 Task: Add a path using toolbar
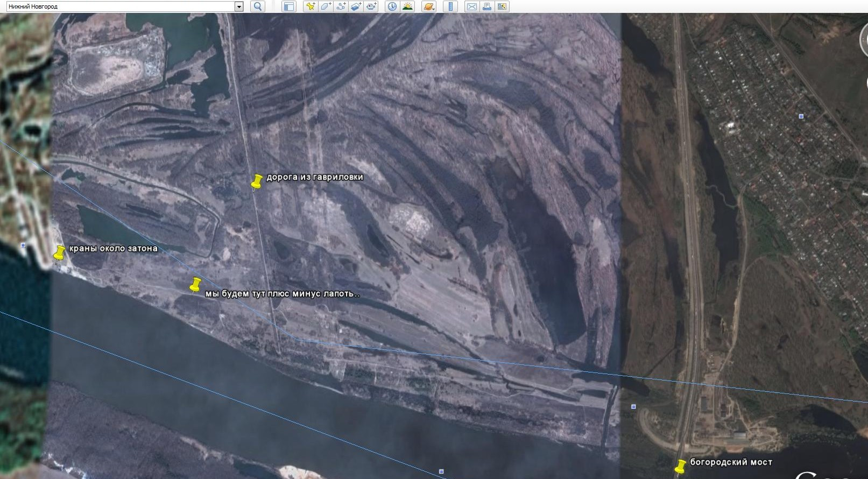click(341, 6)
